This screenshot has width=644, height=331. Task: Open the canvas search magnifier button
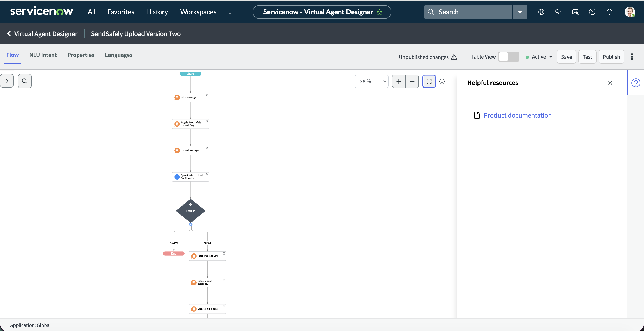pyautogui.click(x=24, y=81)
